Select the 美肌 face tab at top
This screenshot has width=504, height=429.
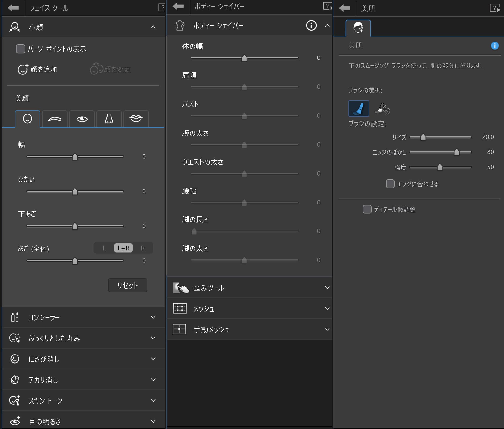(x=358, y=28)
